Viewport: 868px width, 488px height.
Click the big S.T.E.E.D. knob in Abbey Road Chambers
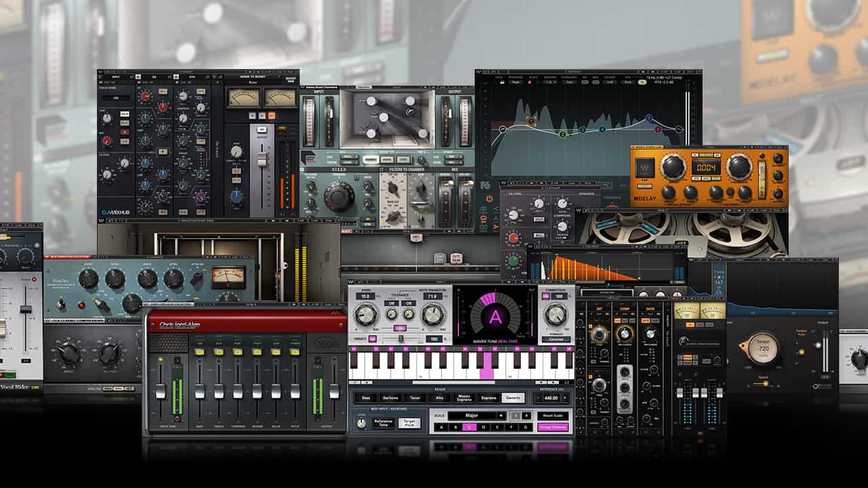pos(339,197)
